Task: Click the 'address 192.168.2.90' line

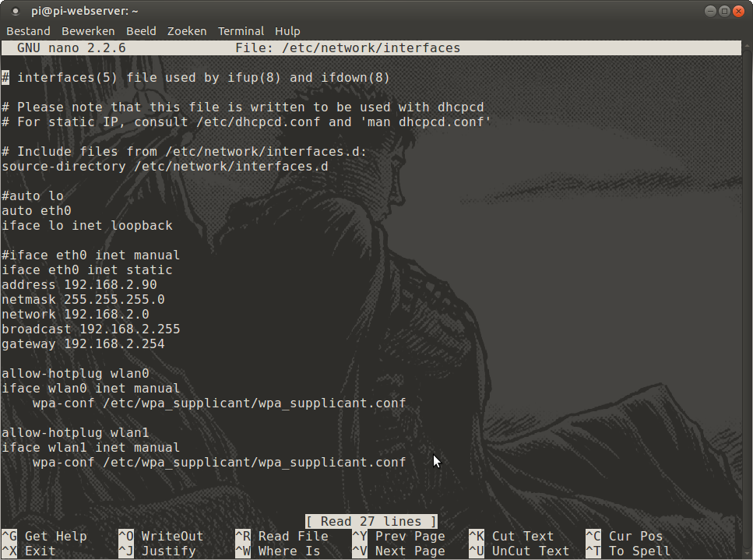Action: click(x=79, y=285)
